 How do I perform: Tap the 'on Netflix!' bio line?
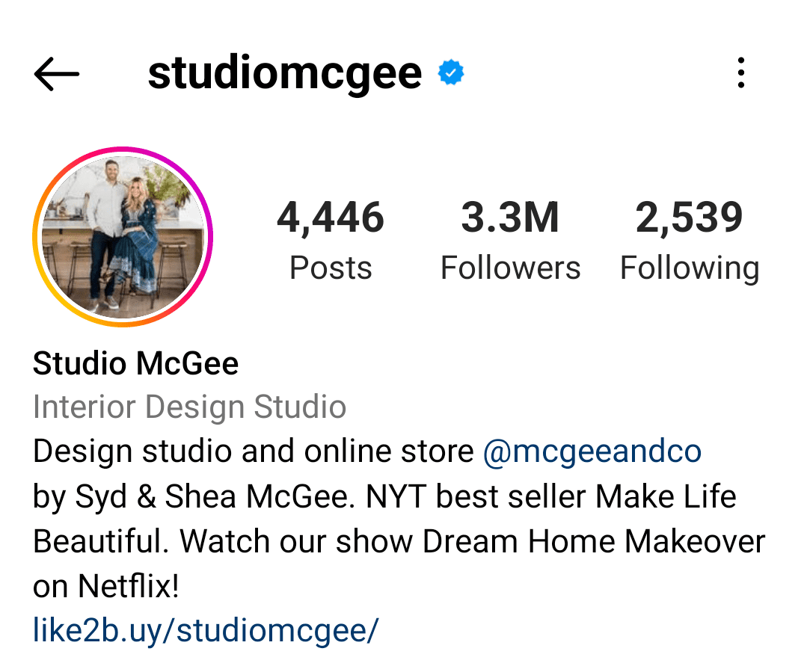pyautogui.click(x=106, y=586)
